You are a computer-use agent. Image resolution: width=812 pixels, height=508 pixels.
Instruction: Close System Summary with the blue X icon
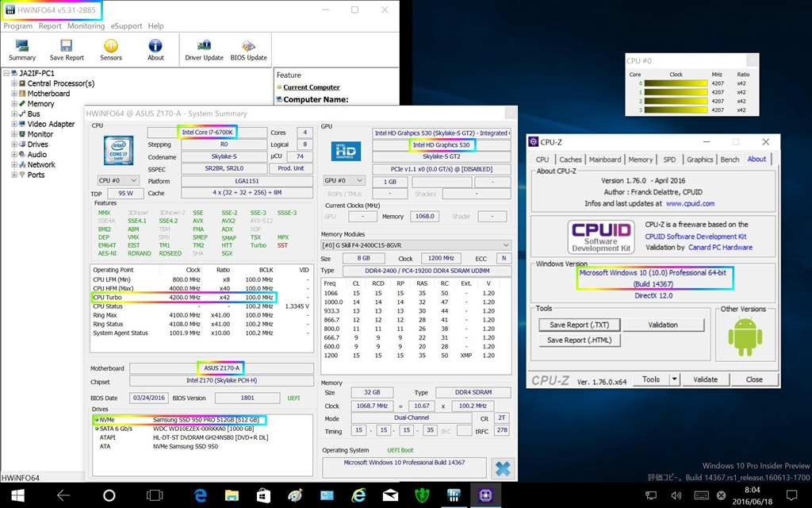(501, 468)
